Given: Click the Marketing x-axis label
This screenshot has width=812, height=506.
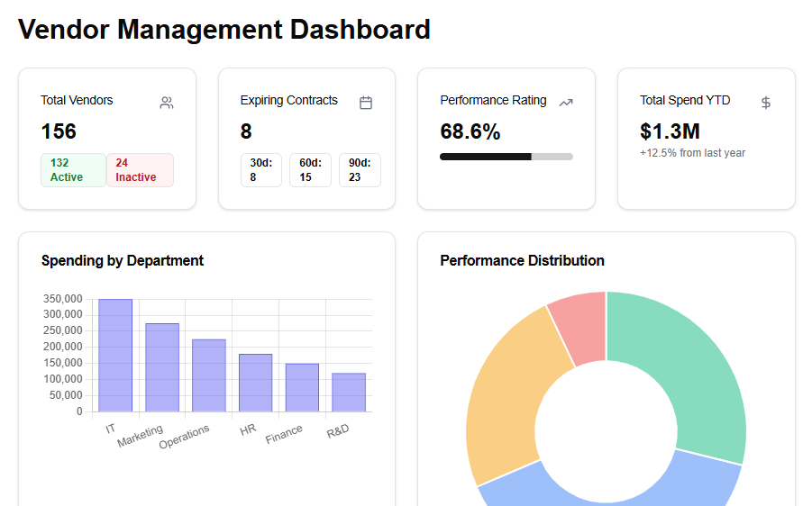Looking at the screenshot, I should click(x=140, y=436).
